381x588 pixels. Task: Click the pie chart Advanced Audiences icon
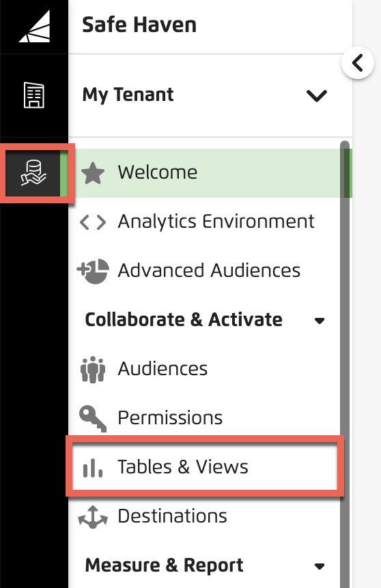[93, 271]
